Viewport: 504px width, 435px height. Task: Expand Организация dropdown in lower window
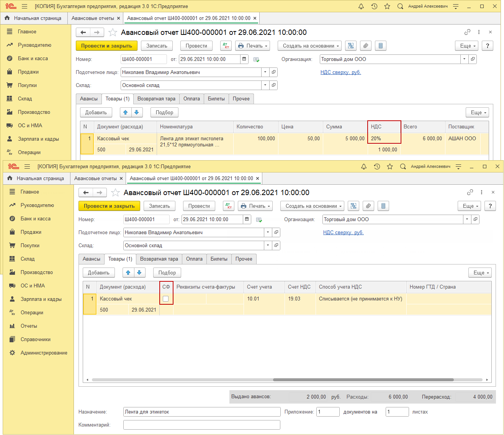pos(467,219)
